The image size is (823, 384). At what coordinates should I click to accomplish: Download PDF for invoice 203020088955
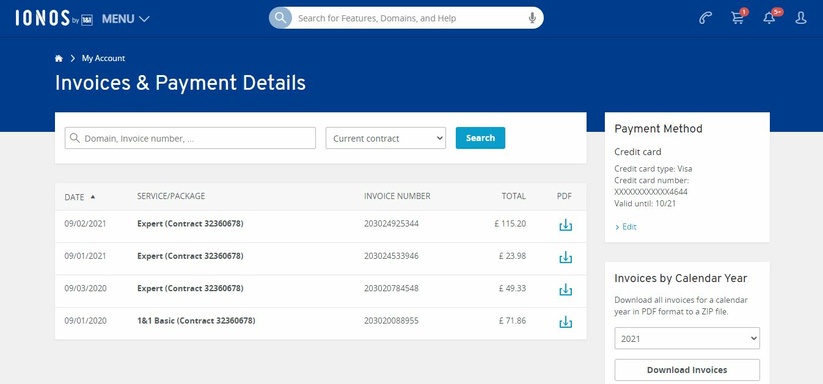(565, 322)
